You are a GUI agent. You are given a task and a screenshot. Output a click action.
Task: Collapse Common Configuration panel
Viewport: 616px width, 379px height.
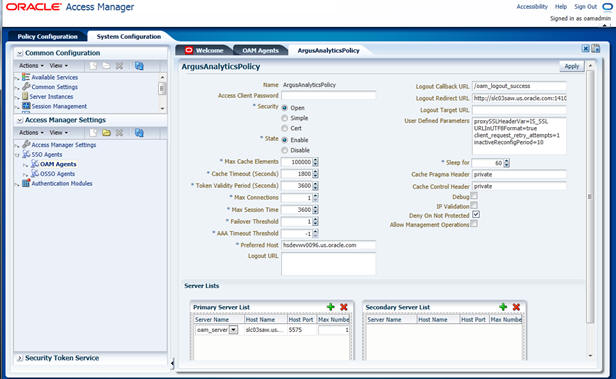20,53
